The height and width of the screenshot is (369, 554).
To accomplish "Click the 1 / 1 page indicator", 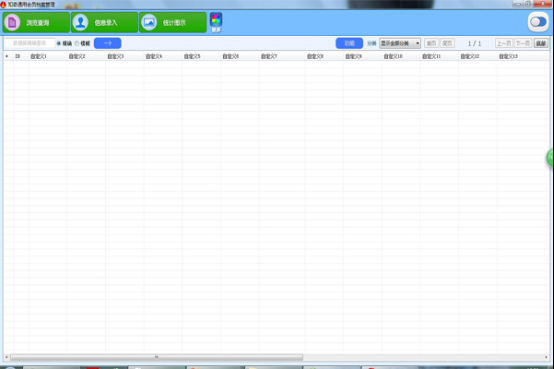I will tap(475, 43).
